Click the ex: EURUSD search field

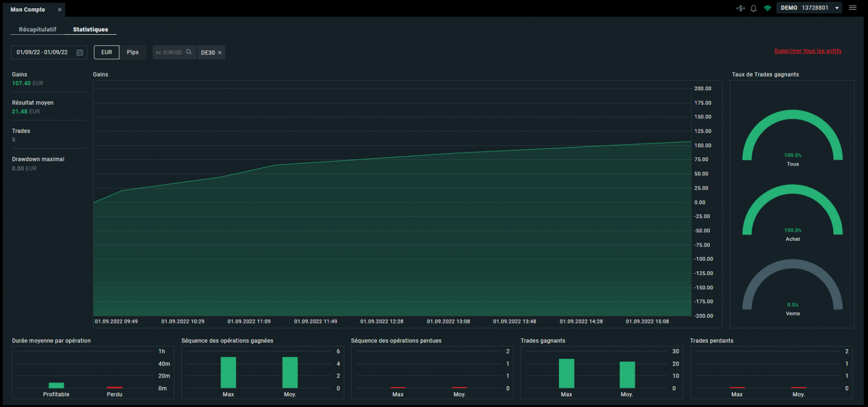pos(175,52)
